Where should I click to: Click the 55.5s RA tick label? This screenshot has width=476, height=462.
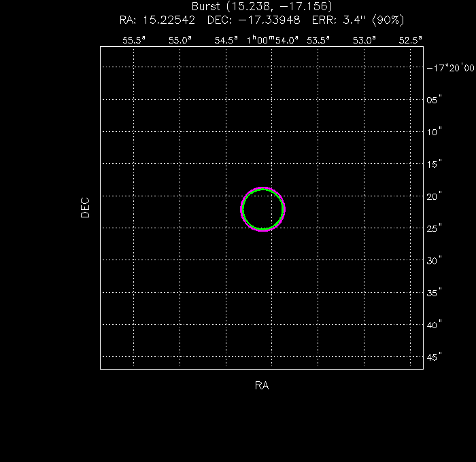(x=134, y=40)
